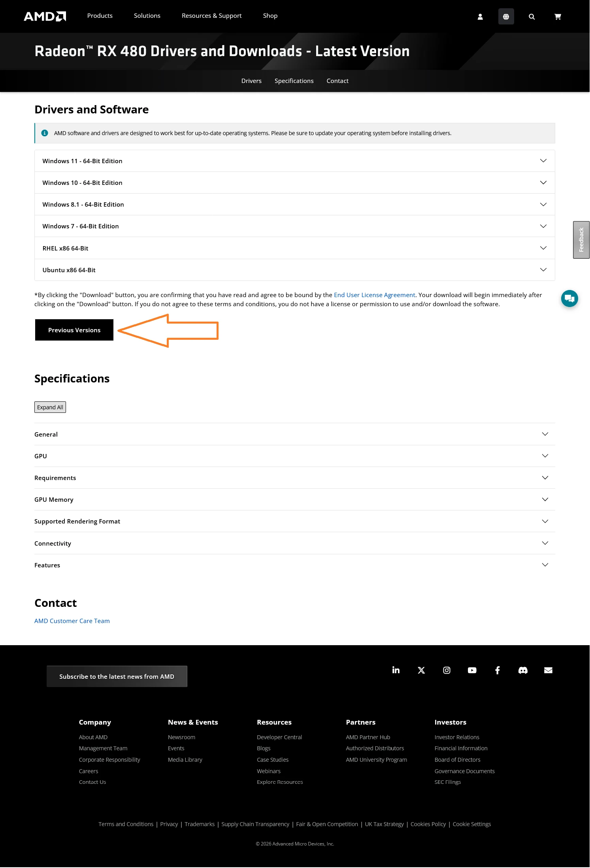Open Cookie Settings link

point(472,824)
